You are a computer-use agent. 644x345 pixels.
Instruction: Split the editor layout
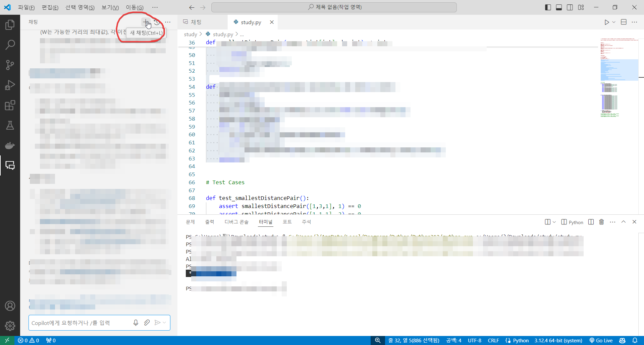tap(624, 22)
